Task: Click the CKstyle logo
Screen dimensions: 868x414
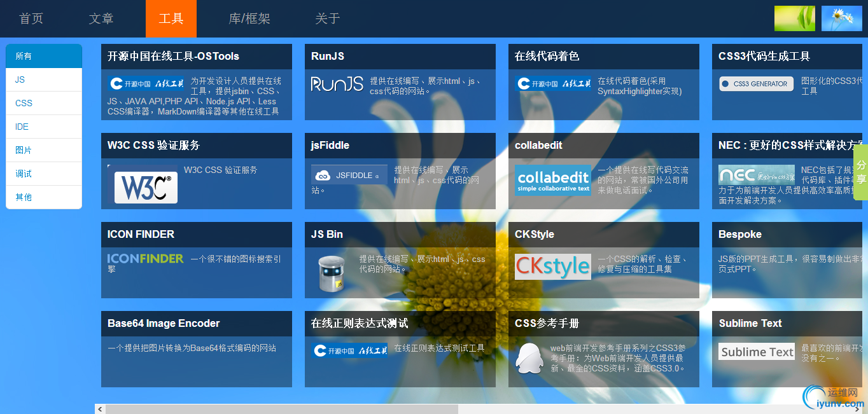Action: [553, 266]
